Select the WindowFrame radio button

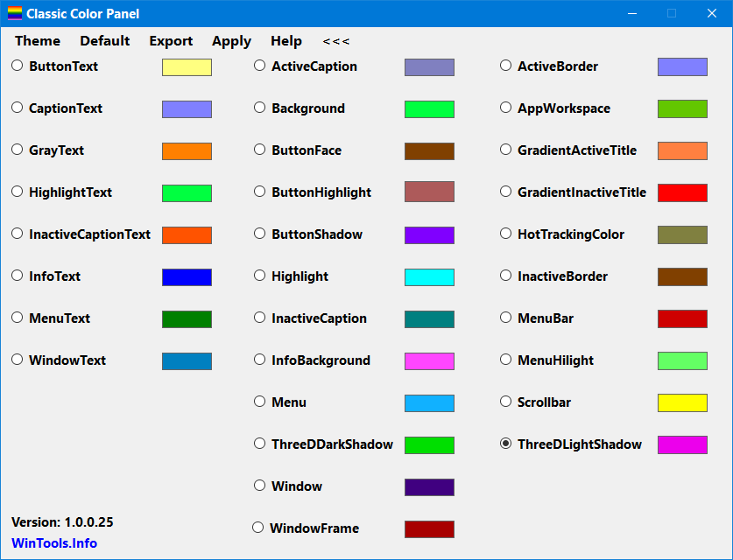coord(259,528)
